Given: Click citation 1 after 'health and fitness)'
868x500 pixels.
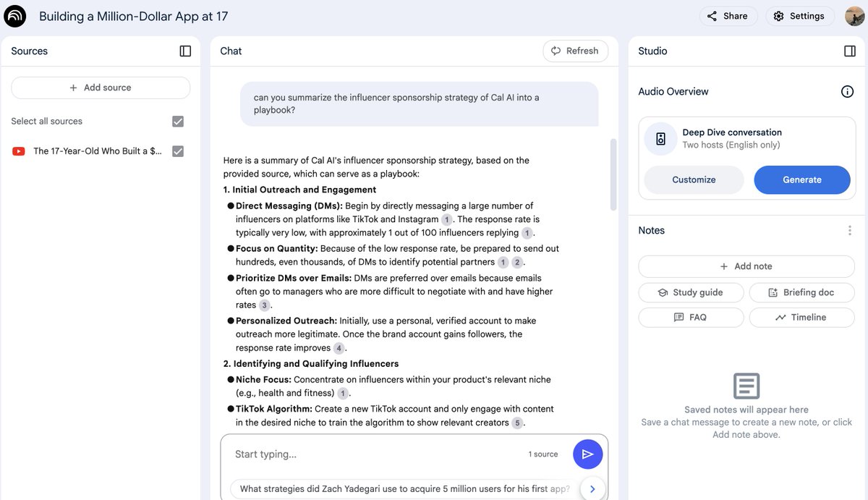Looking at the screenshot, I should point(343,394).
